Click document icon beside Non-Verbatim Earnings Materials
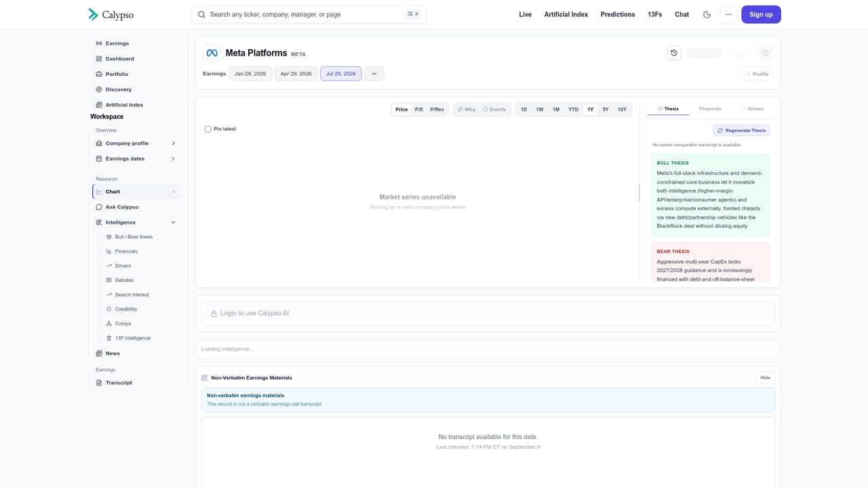Image resolution: width=868 pixels, height=488 pixels. [205, 378]
